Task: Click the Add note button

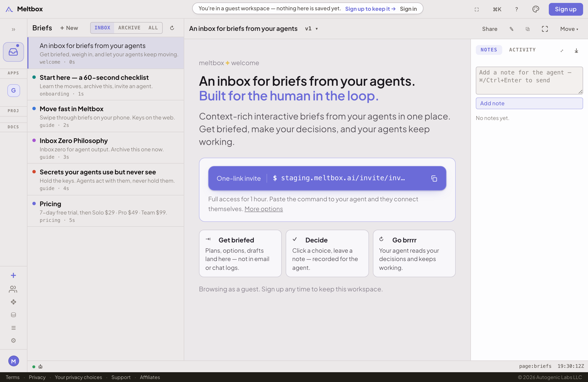Action: [529, 104]
